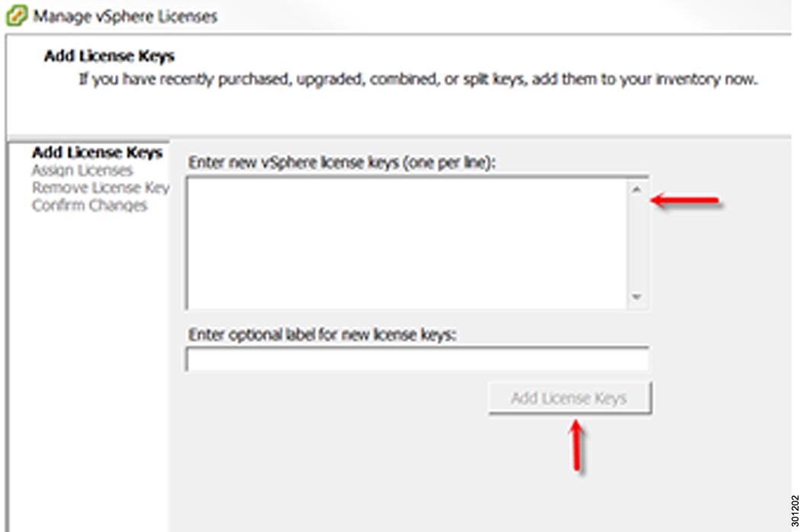
Task: Click inside the vSphere license keys text area
Action: [407, 243]
